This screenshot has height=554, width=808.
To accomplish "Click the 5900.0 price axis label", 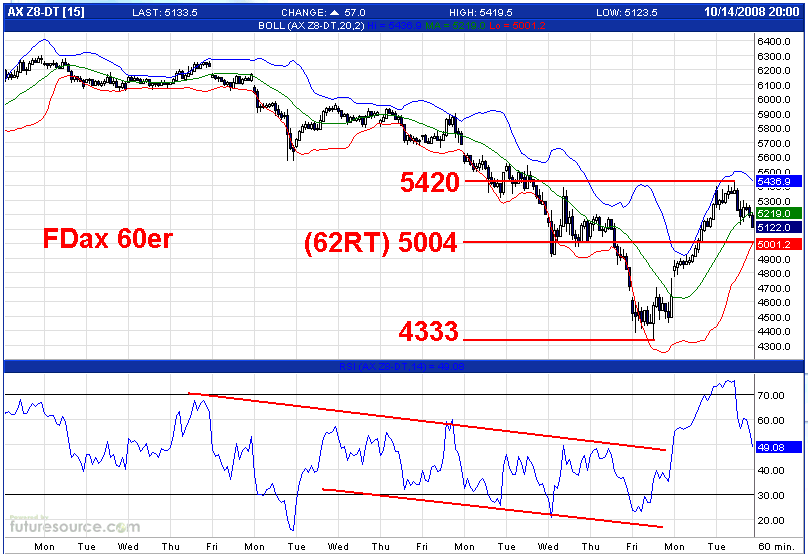I will pyautogui.click(x=773, y=114).
